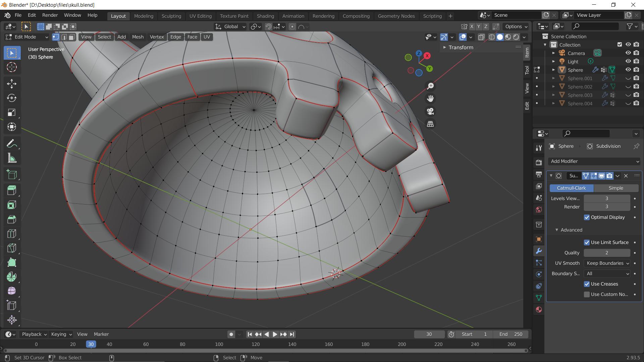The image size is (644, 362).
Task: Open the File menu
Action: 18,15
